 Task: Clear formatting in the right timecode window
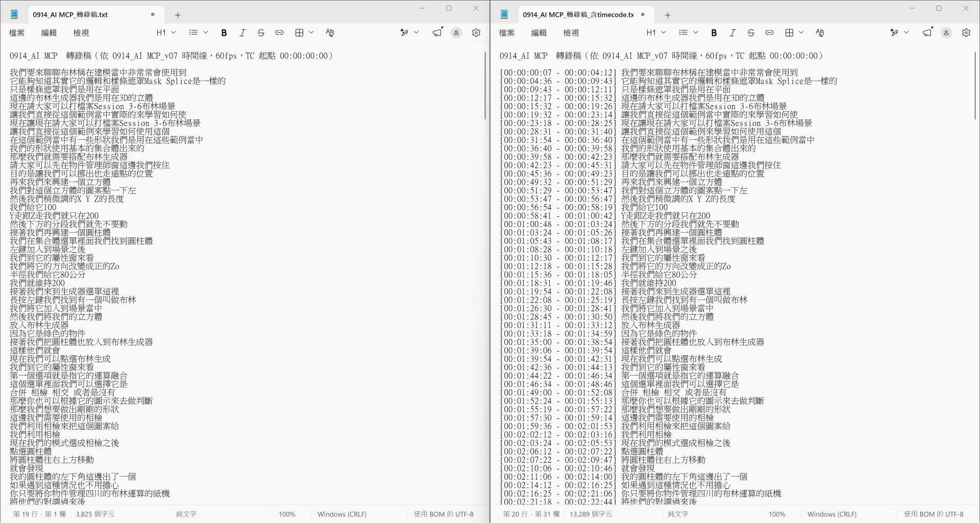(x=820, y=33)
